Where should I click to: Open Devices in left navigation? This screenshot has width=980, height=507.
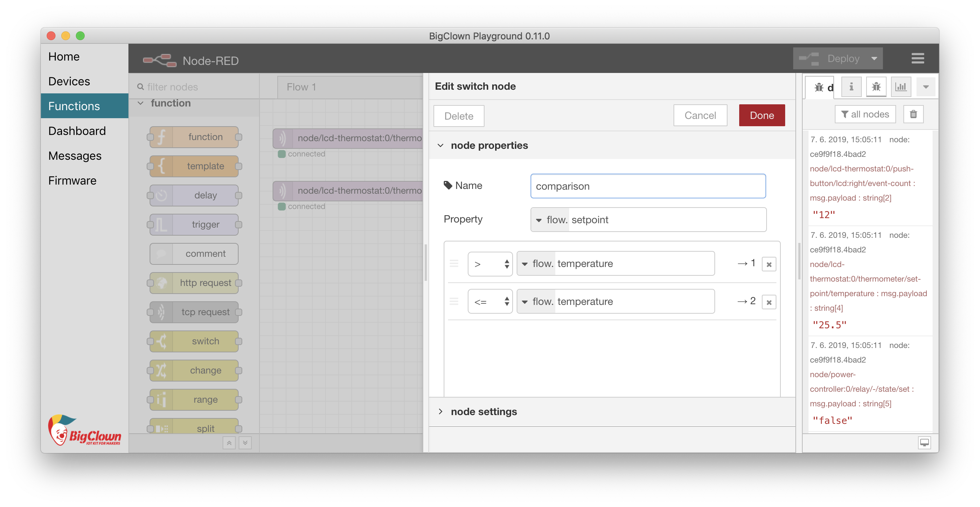pos(69,81)
